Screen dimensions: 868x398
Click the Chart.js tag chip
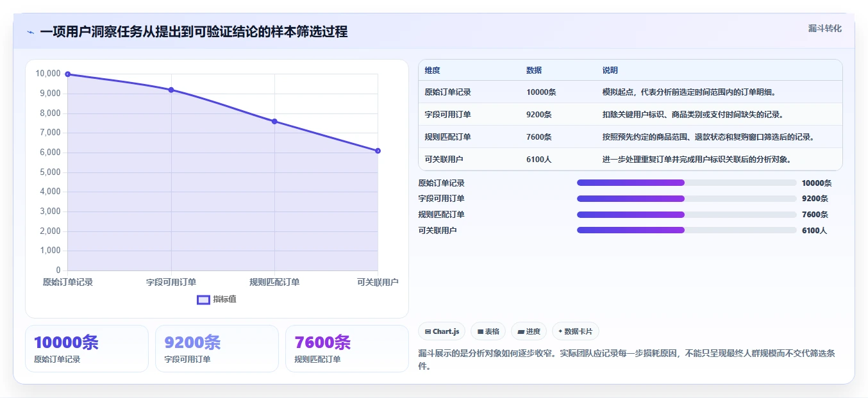tap(442, 331)
